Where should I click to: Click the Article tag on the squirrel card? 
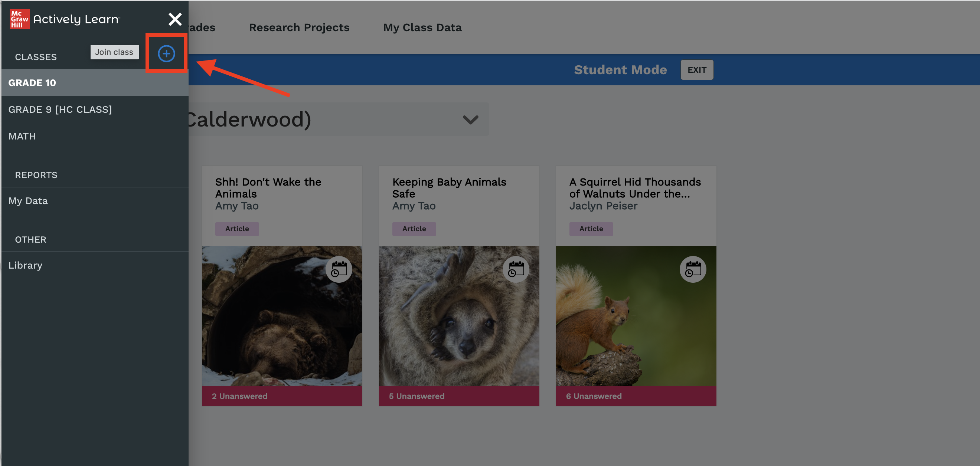tap(591, 229)
